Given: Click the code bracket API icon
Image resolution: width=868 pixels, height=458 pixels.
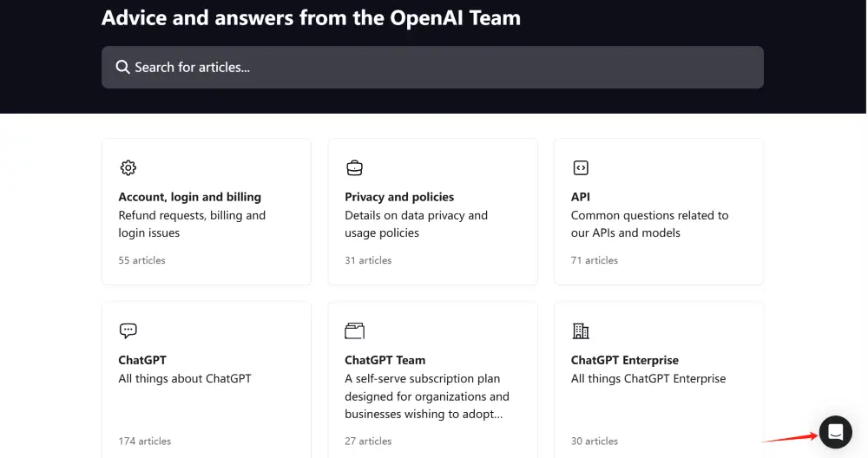Looking at the screenshot, I should click(581, 167).
